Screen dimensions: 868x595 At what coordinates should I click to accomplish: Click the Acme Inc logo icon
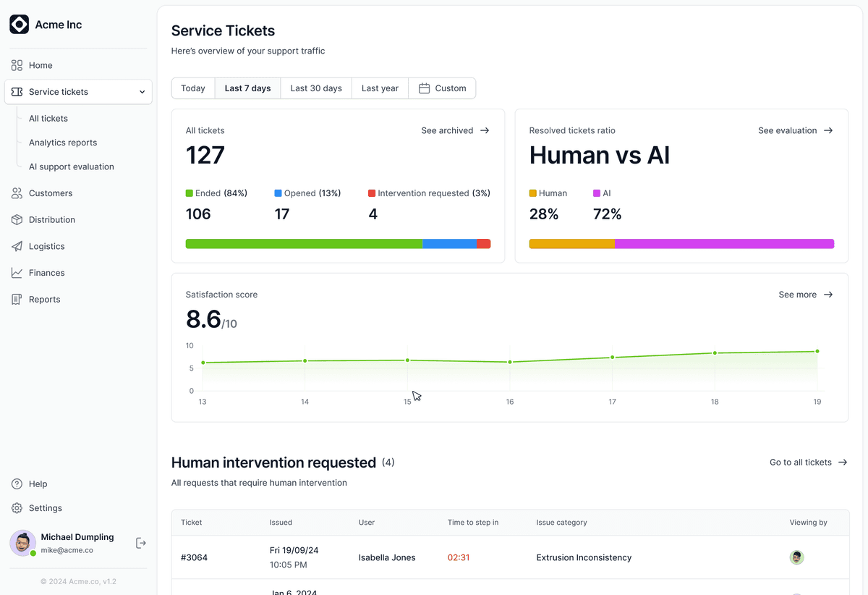click(x=20, y=25)
